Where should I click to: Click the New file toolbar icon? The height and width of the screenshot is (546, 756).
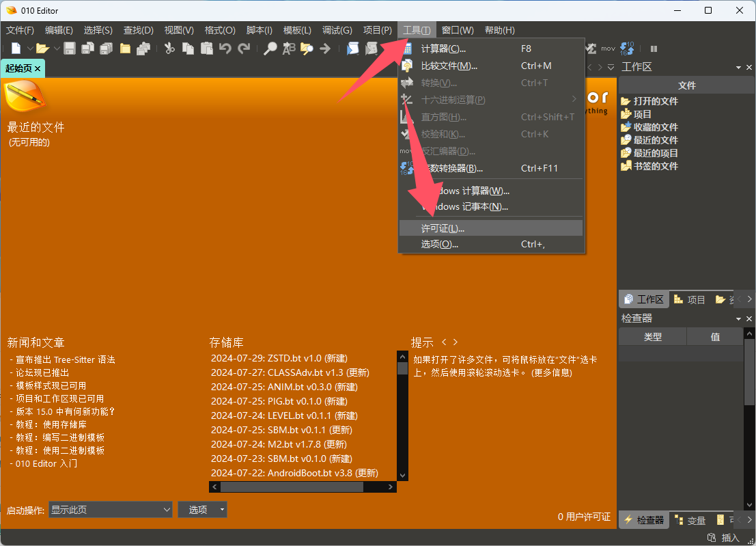(16, 49)
